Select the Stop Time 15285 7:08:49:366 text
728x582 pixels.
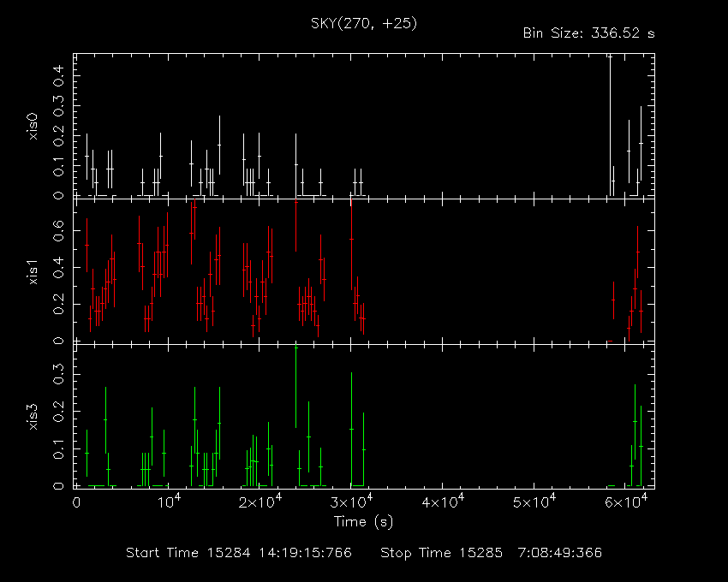click(492, 553)
